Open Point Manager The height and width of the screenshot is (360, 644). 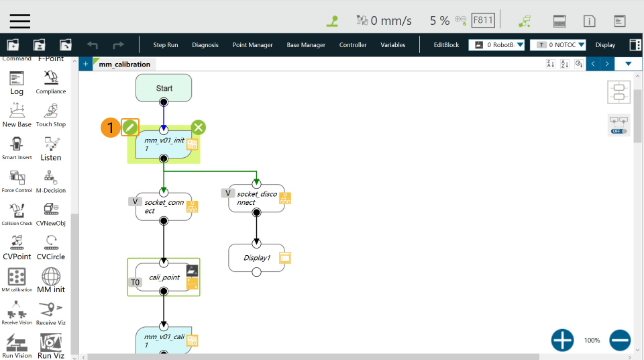click(253, 45)
